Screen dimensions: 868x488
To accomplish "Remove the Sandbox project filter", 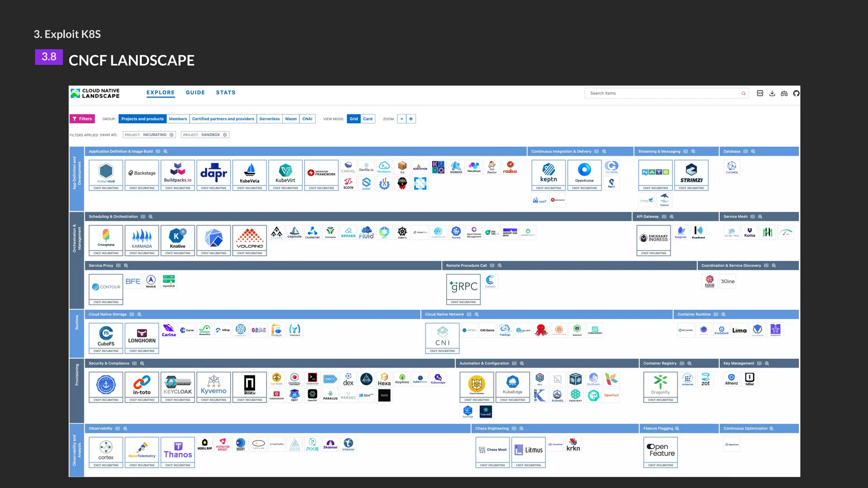I will (225, 135).
